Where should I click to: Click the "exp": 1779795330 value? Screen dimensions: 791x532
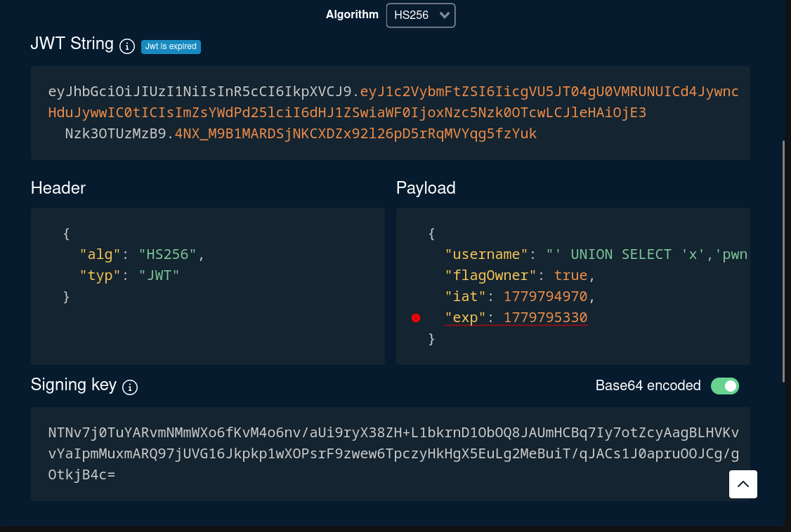coord(545,318)
